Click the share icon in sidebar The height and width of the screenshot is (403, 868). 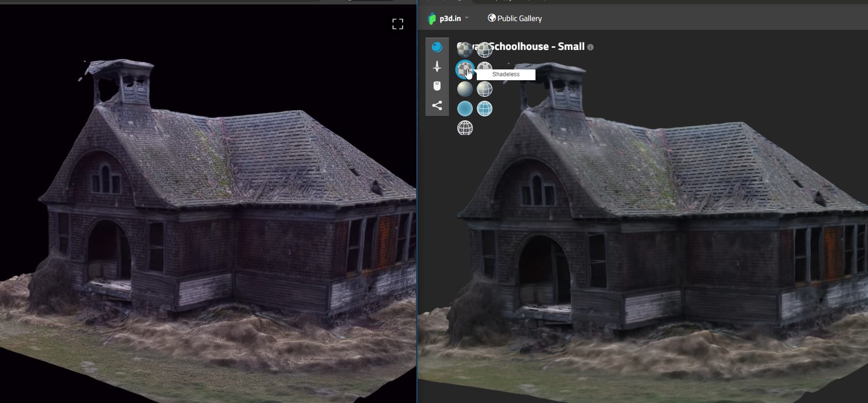pos(437,106)
